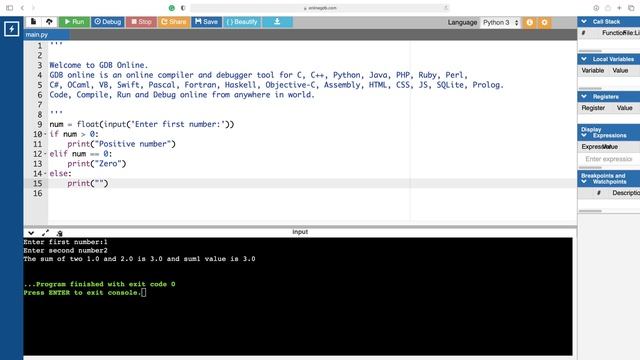
Task: Click the green extension icon near address bar
Action: pyautogui.click(x=172, y=8)
